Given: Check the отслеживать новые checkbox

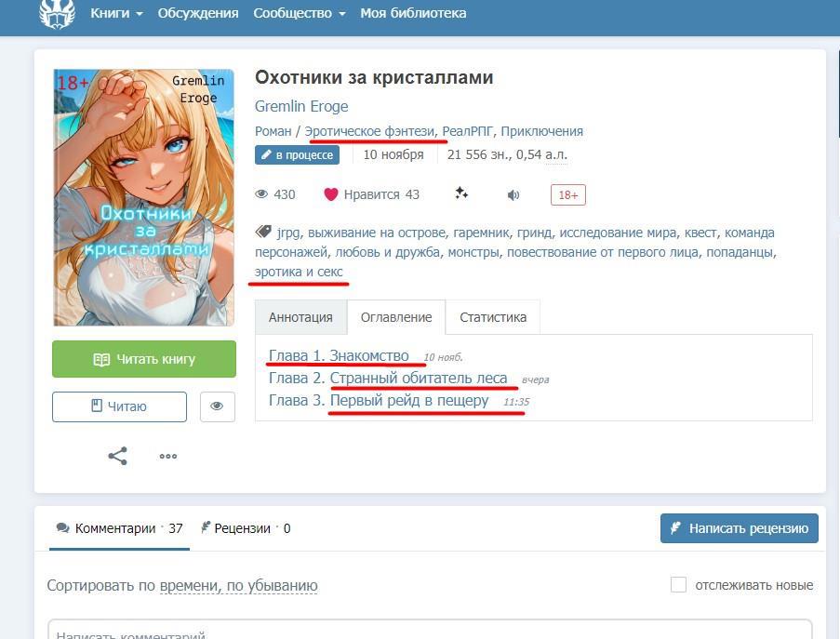Looking at the screenshot, I should (x=678, y=584).
